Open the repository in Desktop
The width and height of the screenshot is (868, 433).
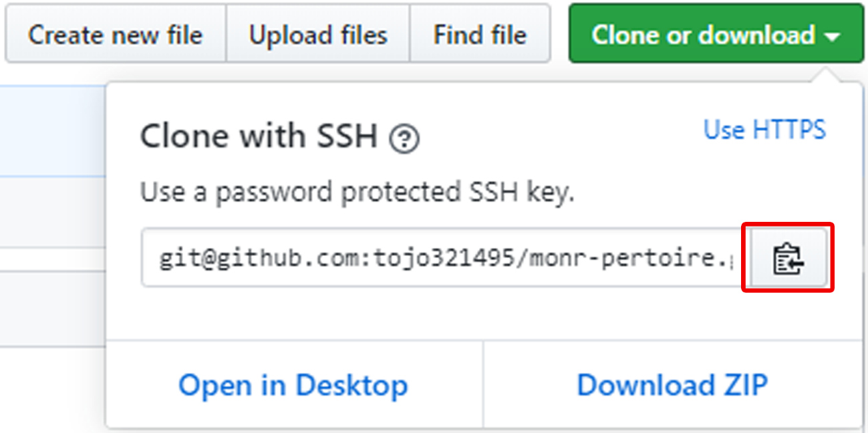coord(293,385)
